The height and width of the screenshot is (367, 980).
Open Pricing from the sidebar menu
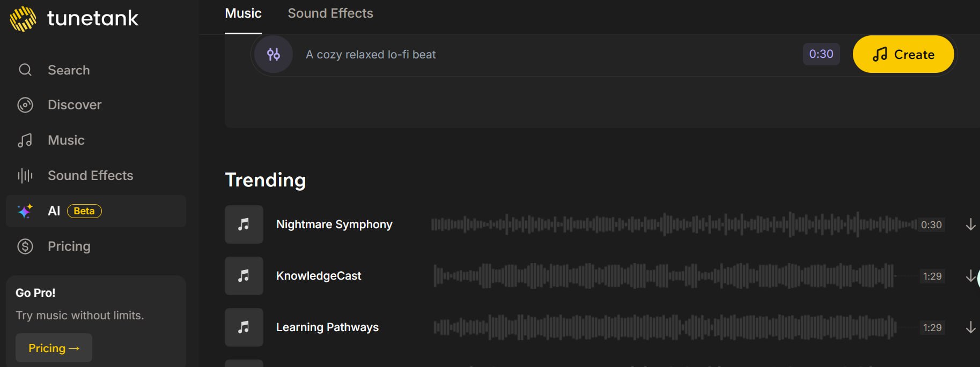click(69, 246)
